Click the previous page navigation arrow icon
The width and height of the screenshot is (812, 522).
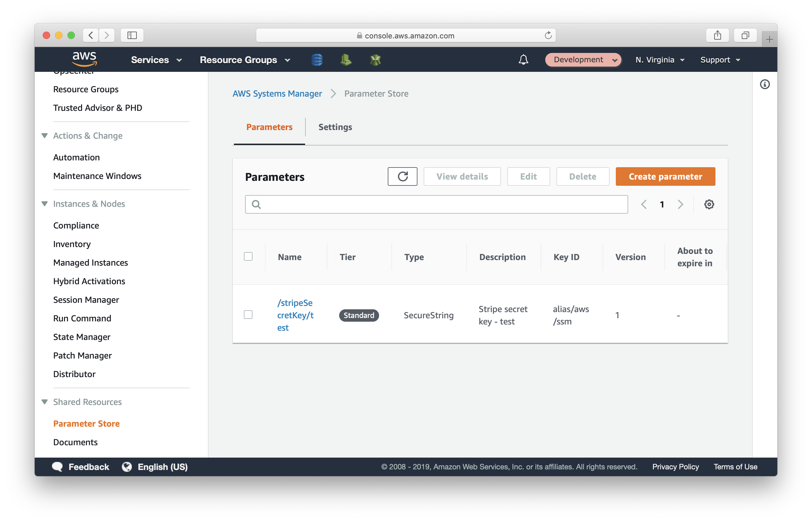(643, 204)
